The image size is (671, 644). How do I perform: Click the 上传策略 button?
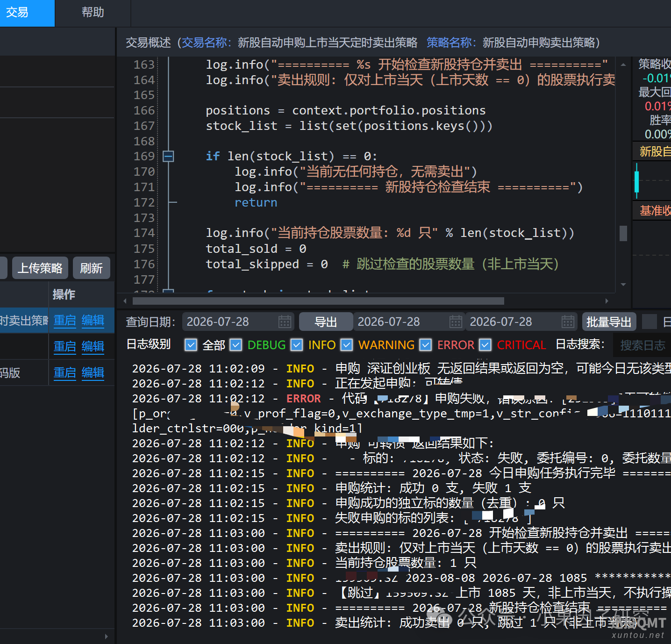click(40, 268)
